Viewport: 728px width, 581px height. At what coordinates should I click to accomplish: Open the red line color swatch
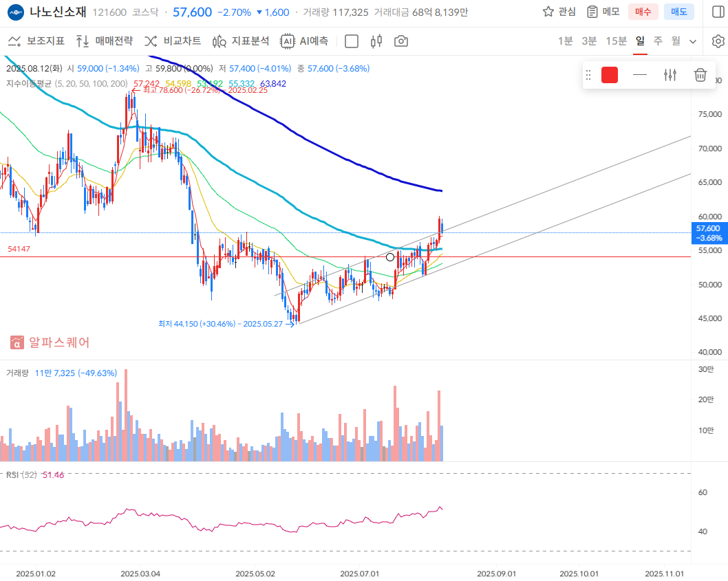pos(610,75)
